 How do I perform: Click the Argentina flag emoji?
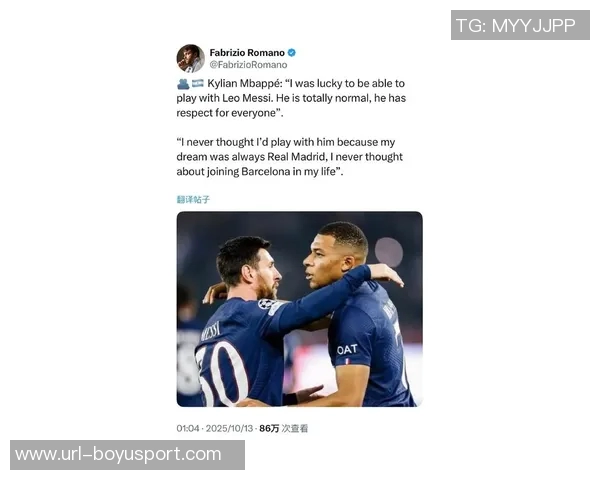point(198,83)
